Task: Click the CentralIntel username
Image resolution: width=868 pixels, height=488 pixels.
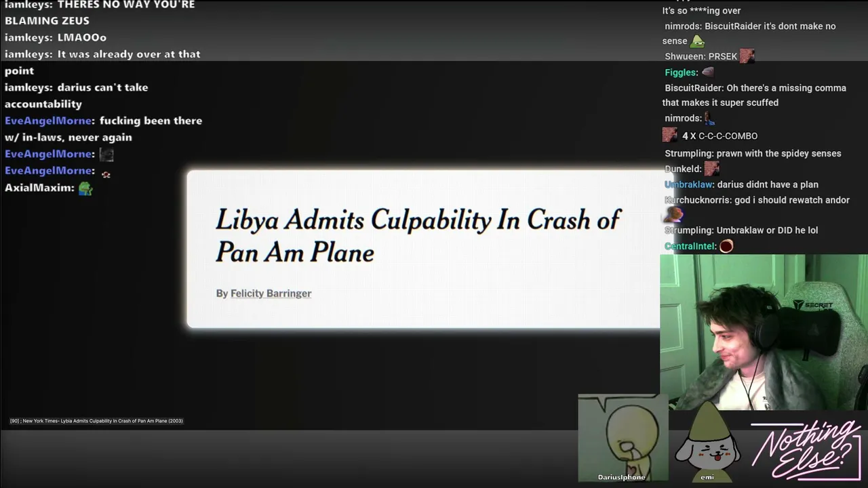Action: [690, 247]
